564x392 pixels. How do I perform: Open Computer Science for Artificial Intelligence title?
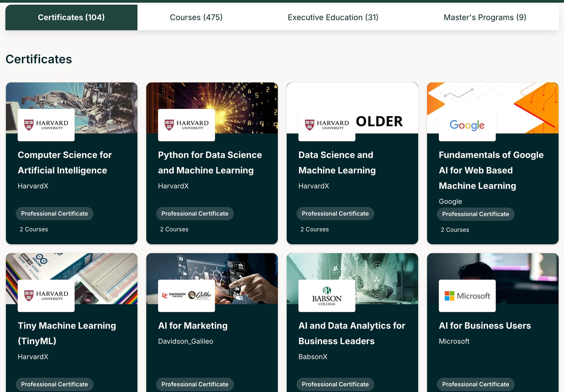pyautogui.click(x=65, y=163)
